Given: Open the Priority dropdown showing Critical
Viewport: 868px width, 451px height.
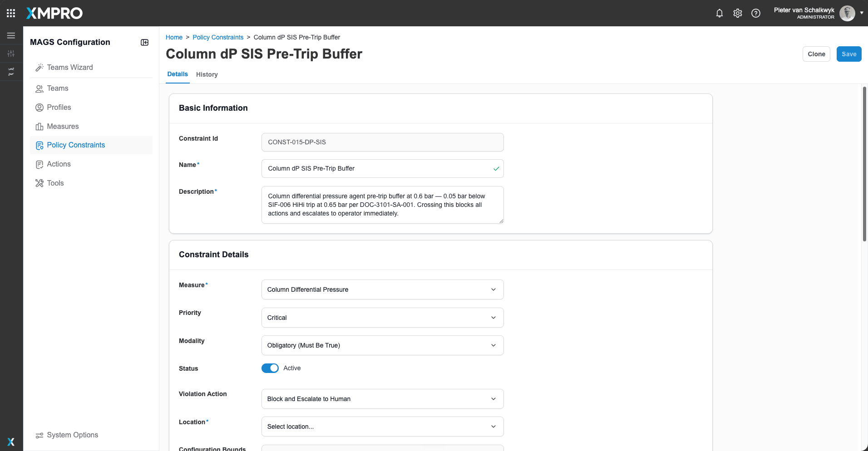Looking at the screenshot, I should click(x=383, y=318).
